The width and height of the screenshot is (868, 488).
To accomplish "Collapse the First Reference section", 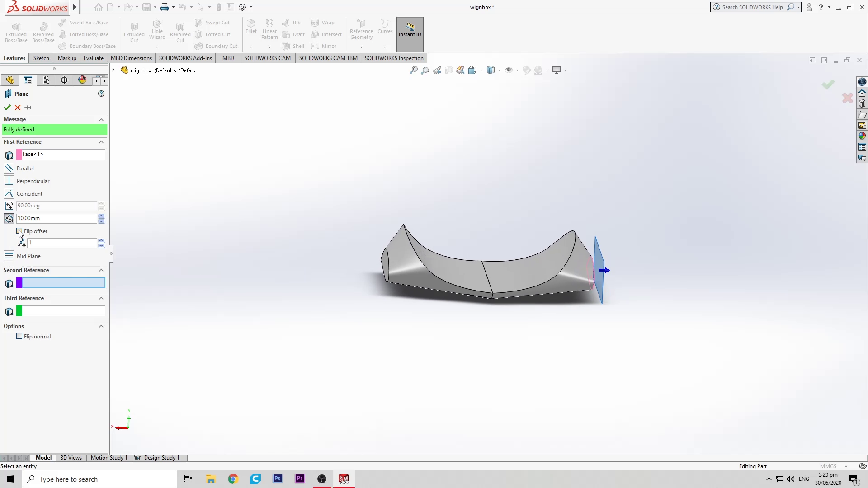I will (x=101, y=142).
